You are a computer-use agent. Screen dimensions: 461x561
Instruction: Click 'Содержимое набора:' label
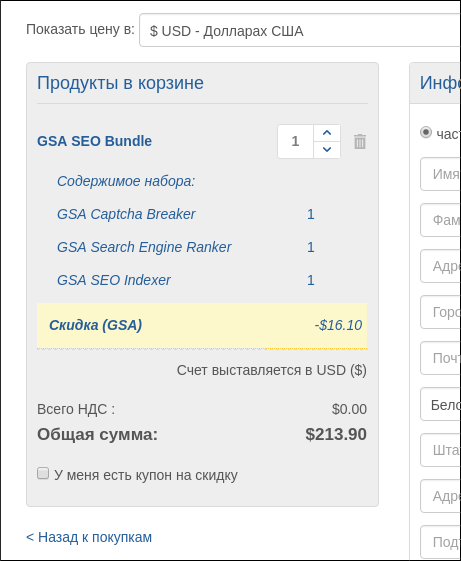tap(126, 181)
